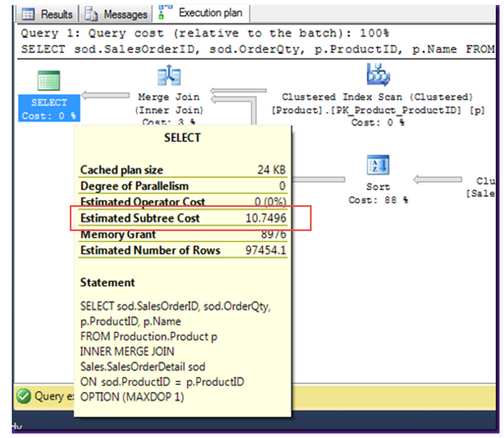The height and width of the screenshot is (438, 504).
Task: Select the Sort operator icon
Action: tap(378, 166)
